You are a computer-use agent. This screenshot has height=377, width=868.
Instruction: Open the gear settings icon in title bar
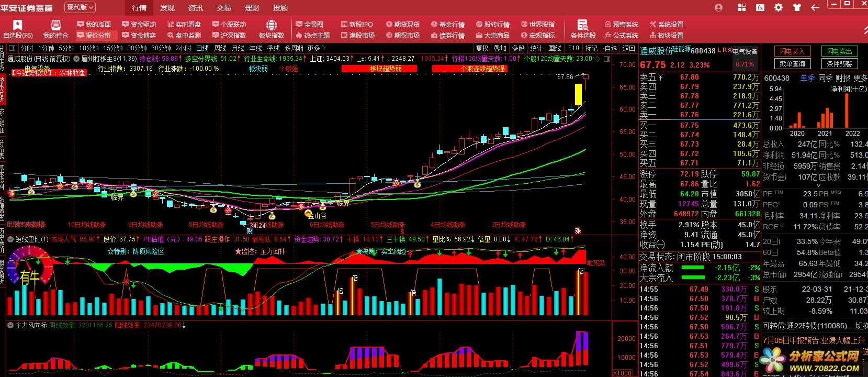click(779, 7)
